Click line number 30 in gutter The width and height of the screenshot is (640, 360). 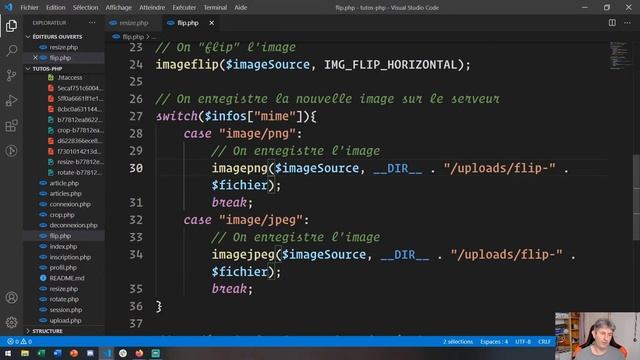tap(136, 168)
